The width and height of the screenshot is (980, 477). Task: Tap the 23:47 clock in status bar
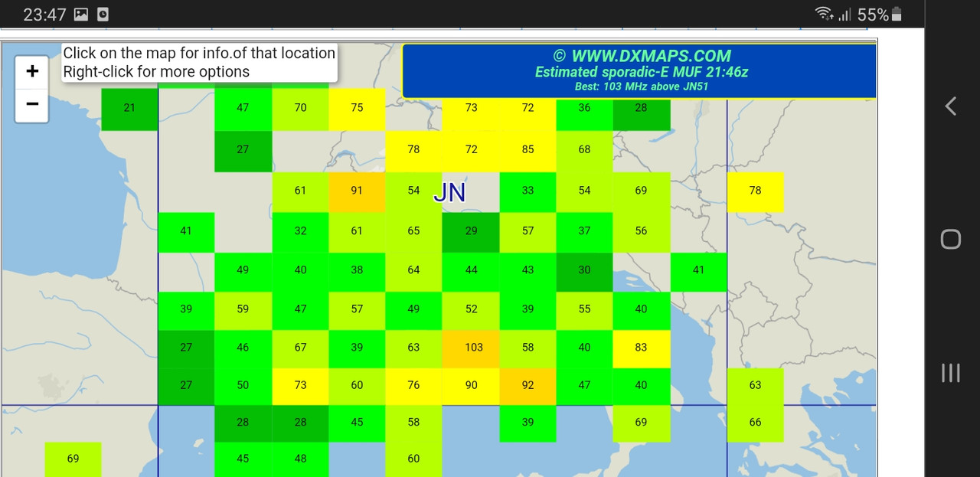[x=44, y=15]
